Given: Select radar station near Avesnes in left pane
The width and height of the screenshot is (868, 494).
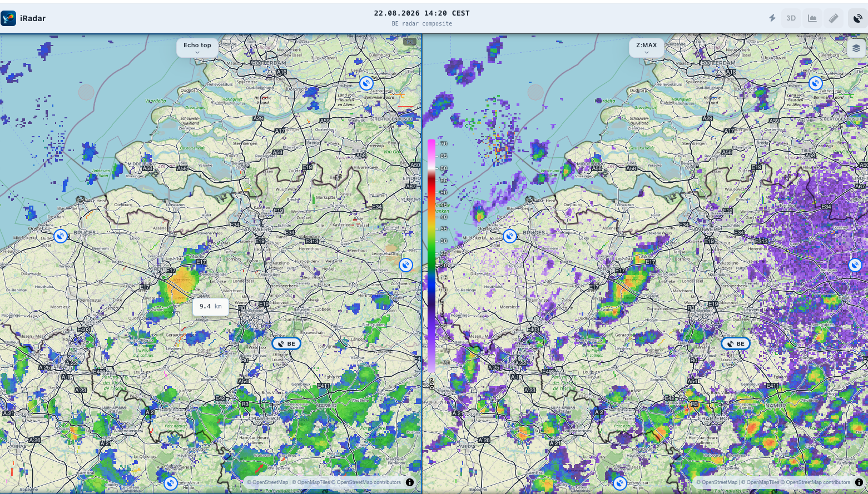Looking at the screenshot, I should click(x=171, y=483).
